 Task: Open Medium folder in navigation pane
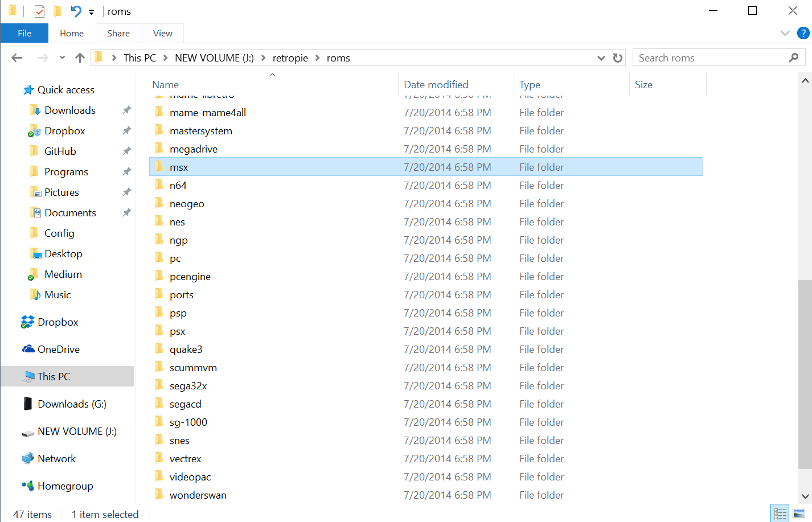pos(55,274)
